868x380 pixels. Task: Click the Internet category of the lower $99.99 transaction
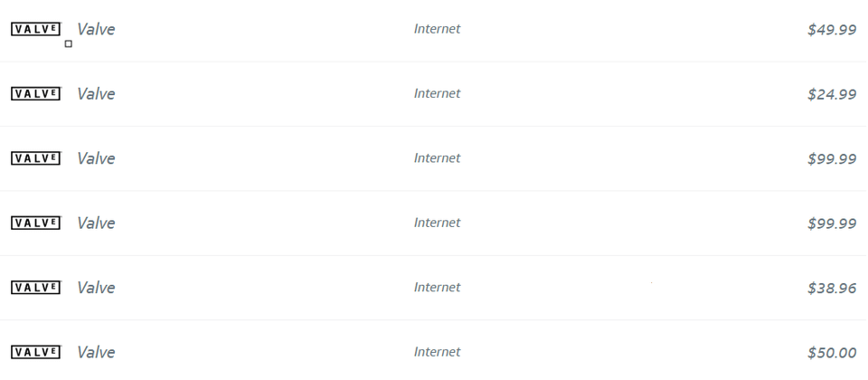(x=438, y=223)
